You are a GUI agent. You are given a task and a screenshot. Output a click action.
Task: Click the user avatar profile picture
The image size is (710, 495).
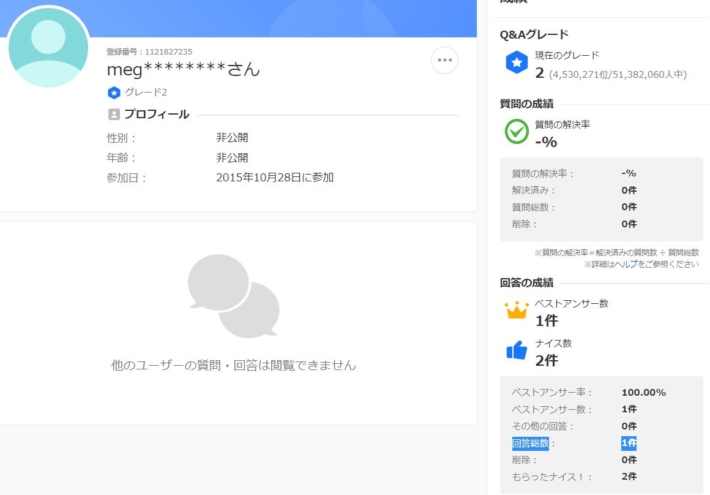(x=48, y=47)
